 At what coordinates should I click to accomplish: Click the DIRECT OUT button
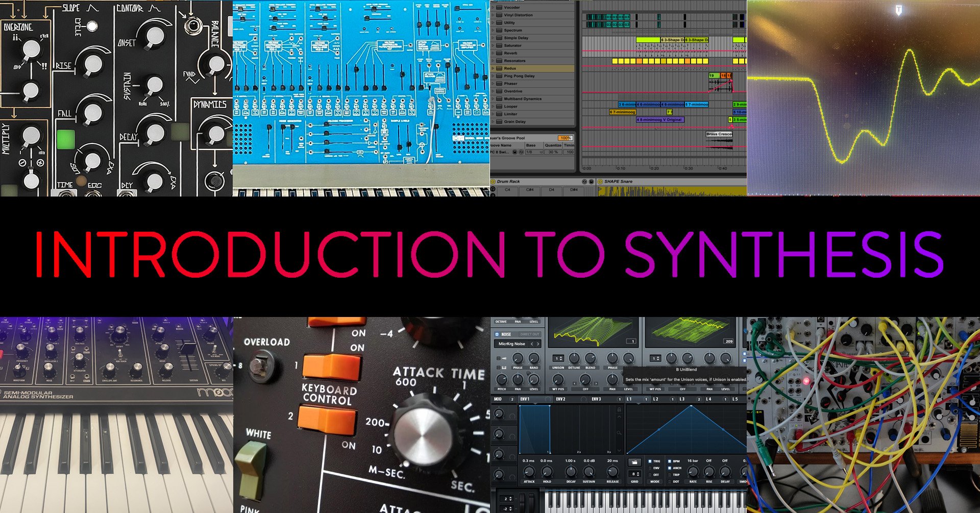[x=530, y=334]
